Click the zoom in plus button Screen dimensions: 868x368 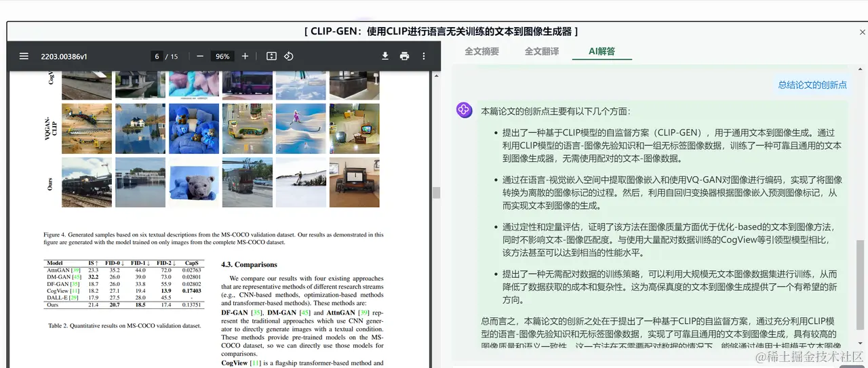[245, 56]
